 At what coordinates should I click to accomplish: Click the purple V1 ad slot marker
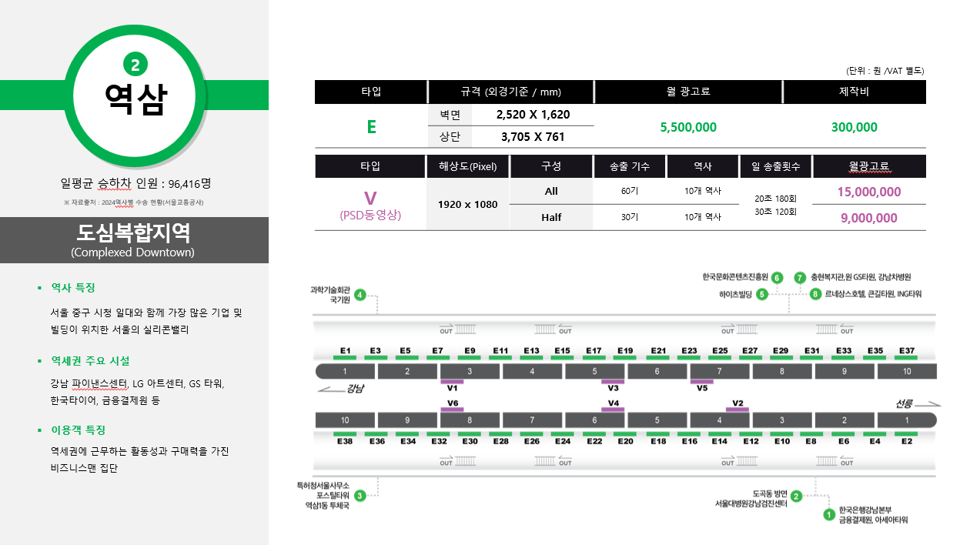452,381
